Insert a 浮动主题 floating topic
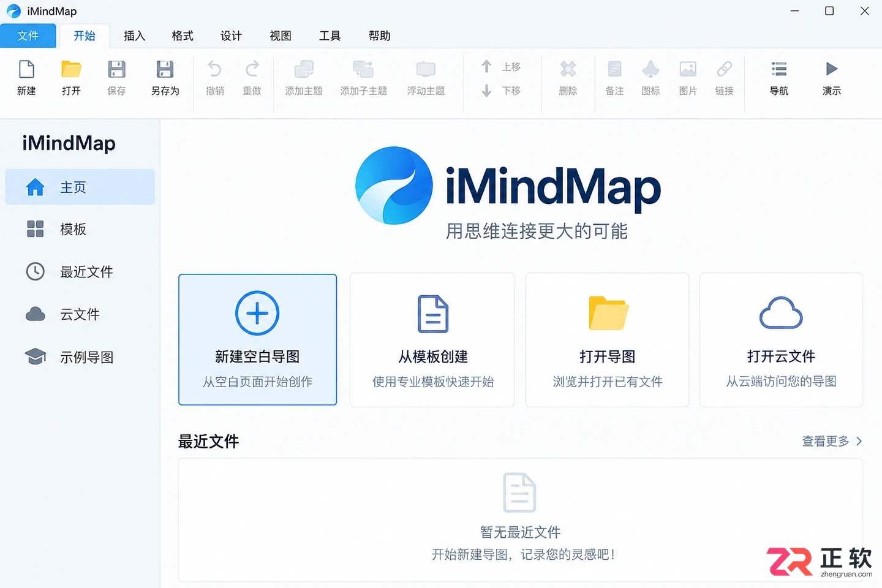882x588 pixels. coord(426,78)
